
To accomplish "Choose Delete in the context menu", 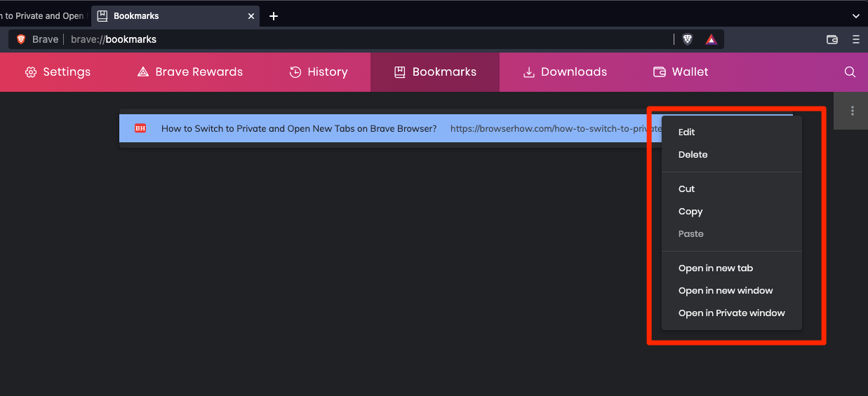I will tap(693, 154).
